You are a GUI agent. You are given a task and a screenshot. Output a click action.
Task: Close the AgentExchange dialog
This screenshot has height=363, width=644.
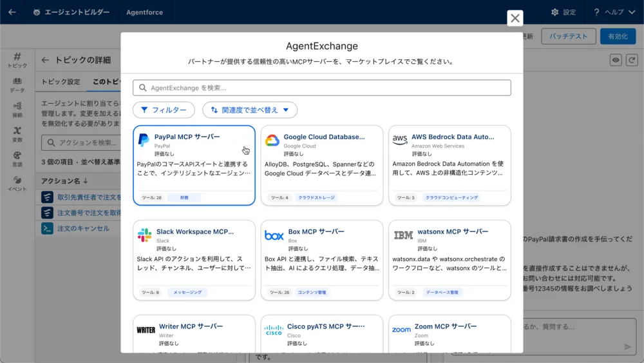pos(515,18)
